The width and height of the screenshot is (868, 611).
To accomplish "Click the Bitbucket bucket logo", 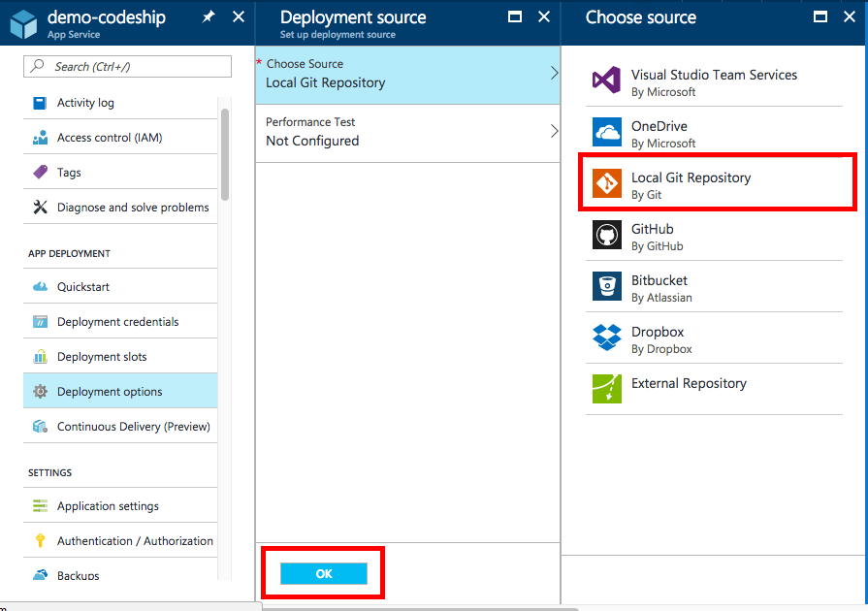I will (x=607, y=286).
